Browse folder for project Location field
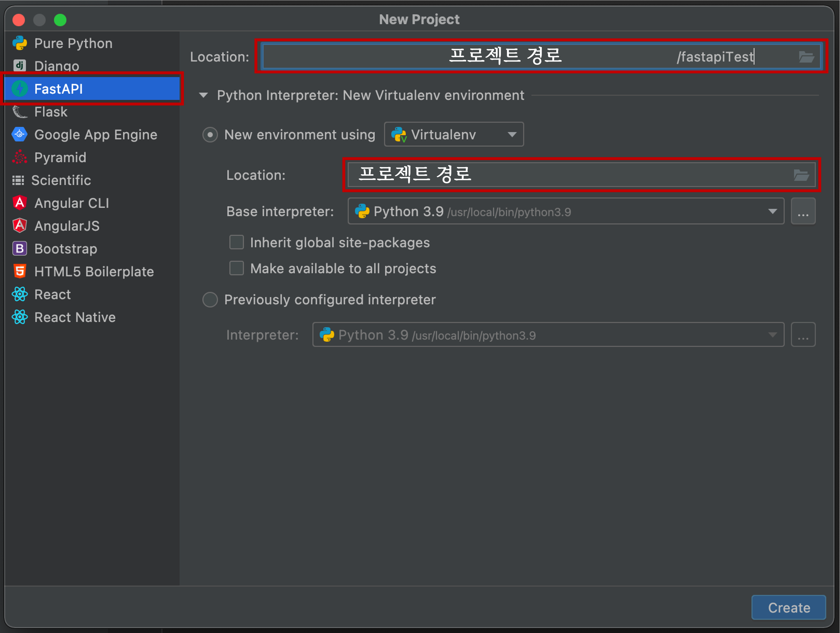This screenshot has width=840, height=633. pyautogui.click(x=806, y=57)
